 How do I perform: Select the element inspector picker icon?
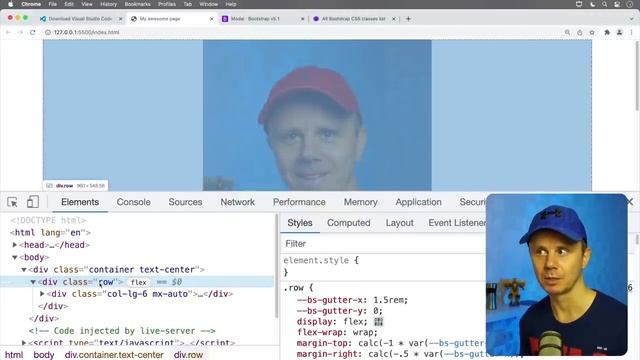(x=12, y=202)
